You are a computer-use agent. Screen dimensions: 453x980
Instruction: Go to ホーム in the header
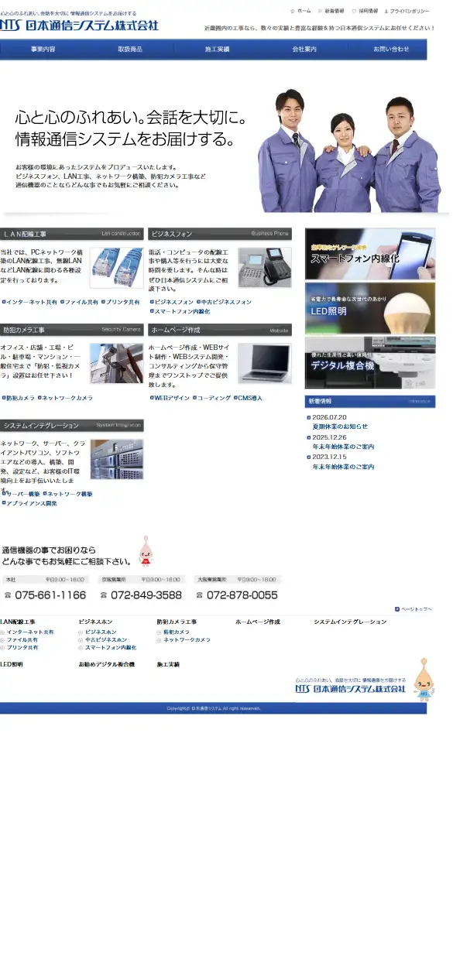[x=301, y=12]
